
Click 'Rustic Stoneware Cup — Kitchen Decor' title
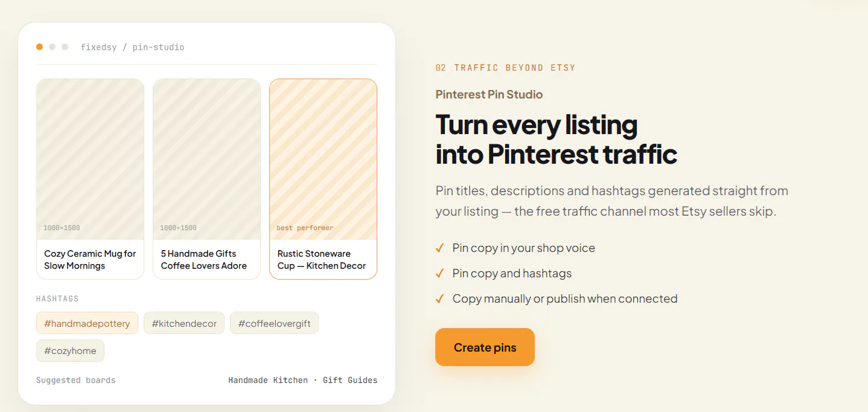tap(322, 260)
